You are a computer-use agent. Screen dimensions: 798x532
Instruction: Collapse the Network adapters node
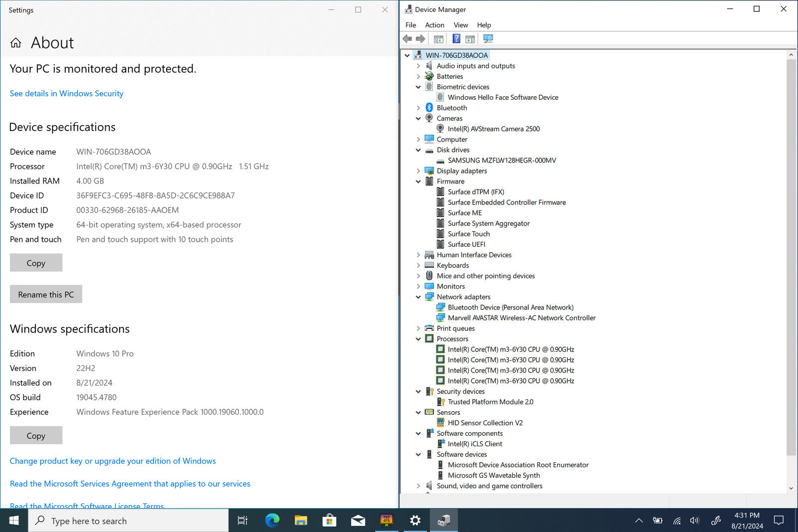[x=418, y=297]
